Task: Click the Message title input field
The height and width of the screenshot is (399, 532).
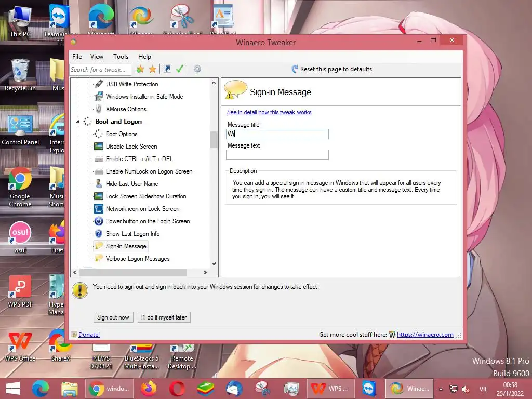Action: pyautogui.click(x=277, y=134)
